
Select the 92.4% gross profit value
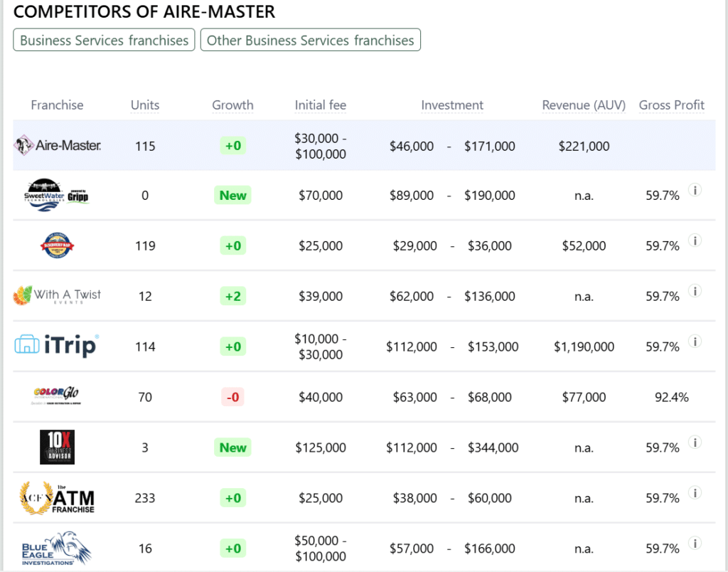[671, 397]
